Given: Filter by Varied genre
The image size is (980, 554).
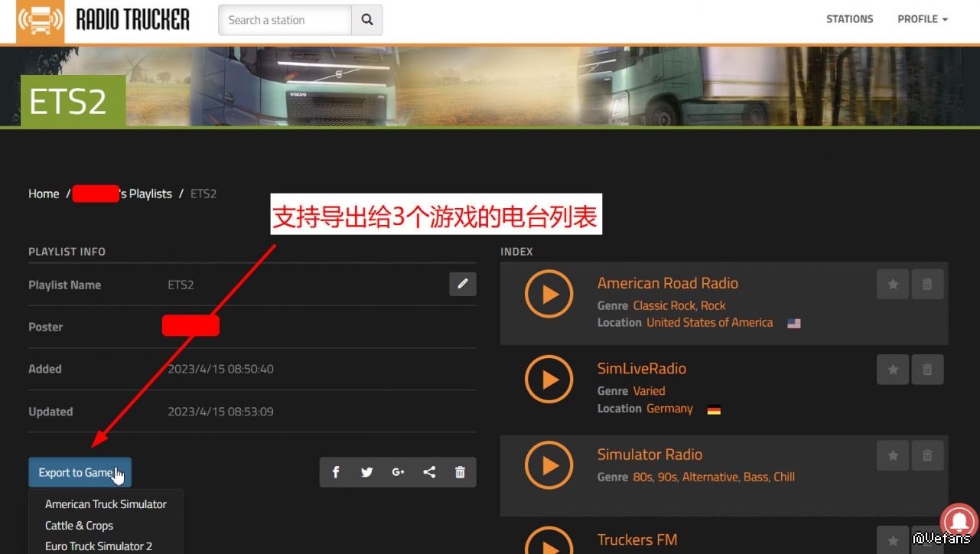Looking at the screenshot, I should 649,391.
